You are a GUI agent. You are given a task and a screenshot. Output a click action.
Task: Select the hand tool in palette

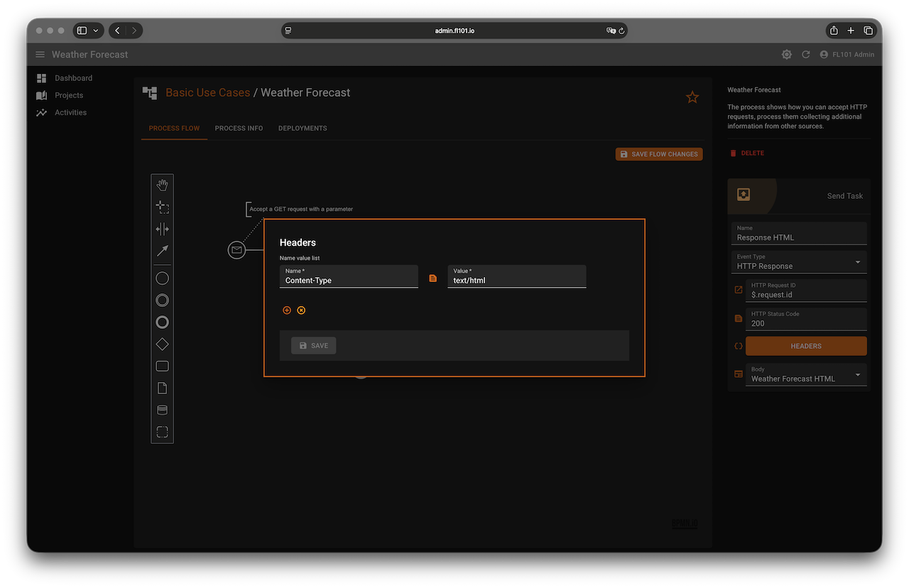click(x=162, y=185)
